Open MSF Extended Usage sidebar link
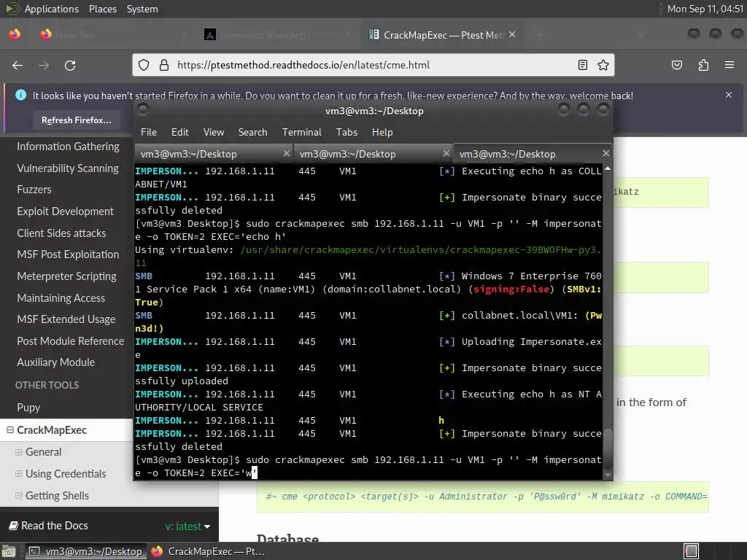 (66, 319)
